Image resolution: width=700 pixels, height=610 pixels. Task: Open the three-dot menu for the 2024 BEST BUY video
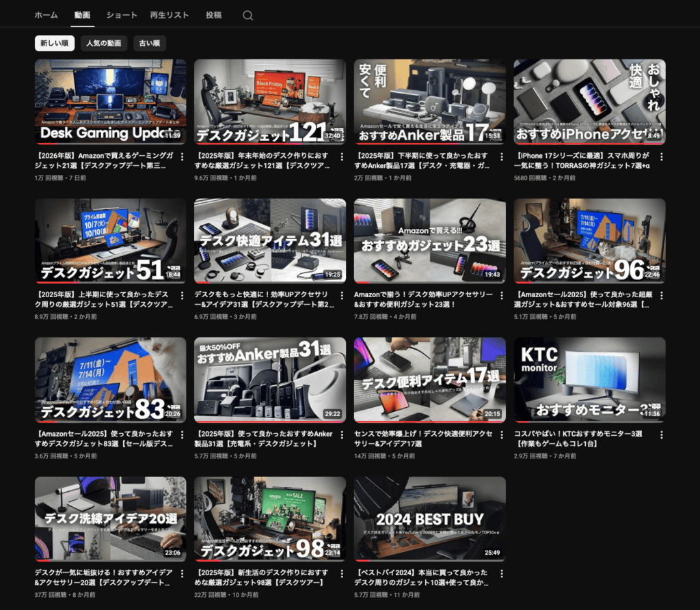point(502,573)
